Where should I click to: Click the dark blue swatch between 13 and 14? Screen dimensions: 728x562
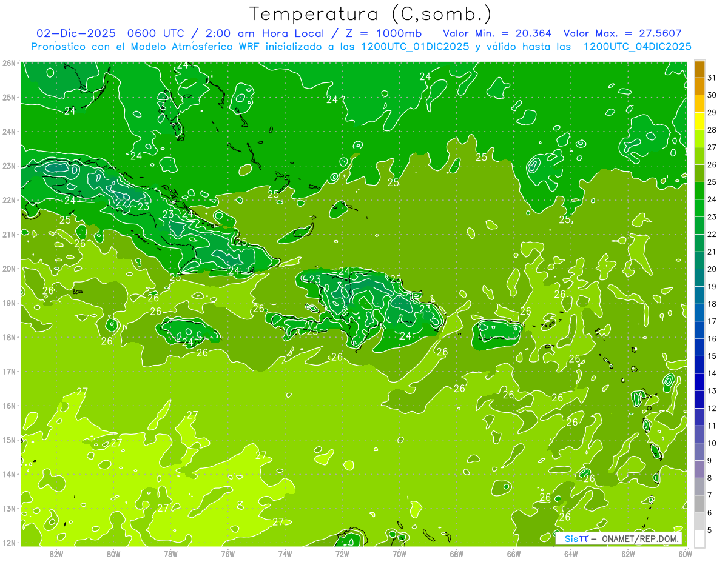tap(699, 382)
